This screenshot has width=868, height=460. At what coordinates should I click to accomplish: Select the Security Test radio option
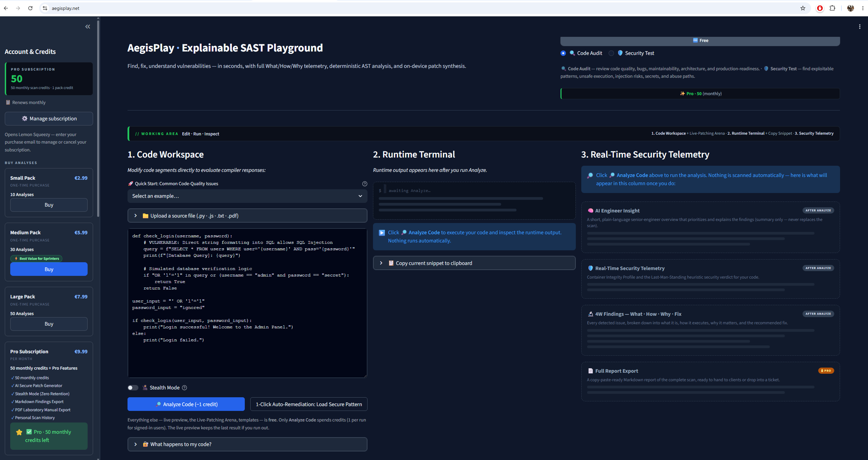611,53
